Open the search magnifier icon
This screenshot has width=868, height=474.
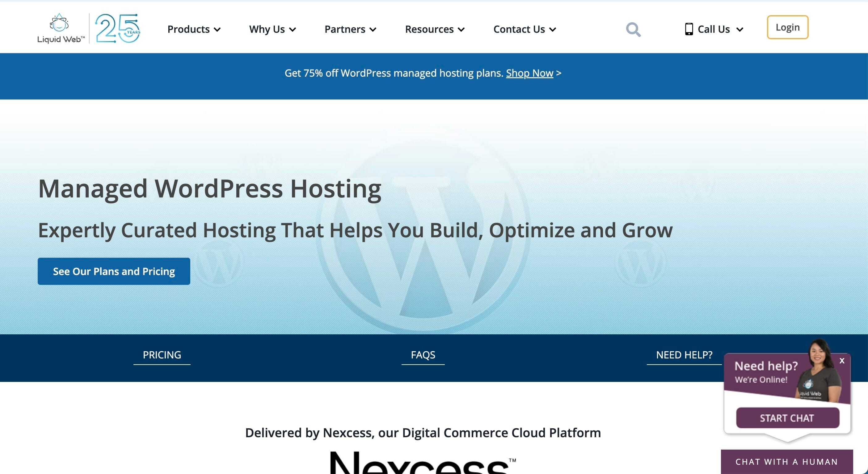[x=633, y=29]
